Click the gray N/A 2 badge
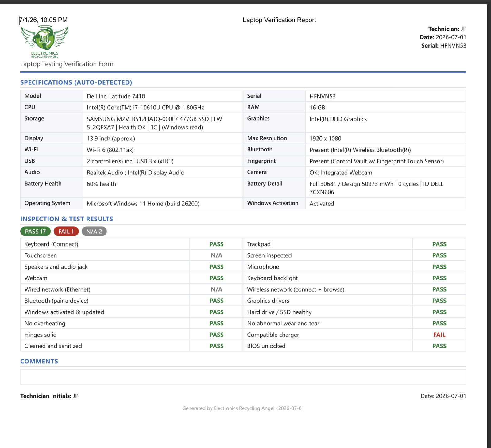491x448 pixels. [x=94, y=232]
